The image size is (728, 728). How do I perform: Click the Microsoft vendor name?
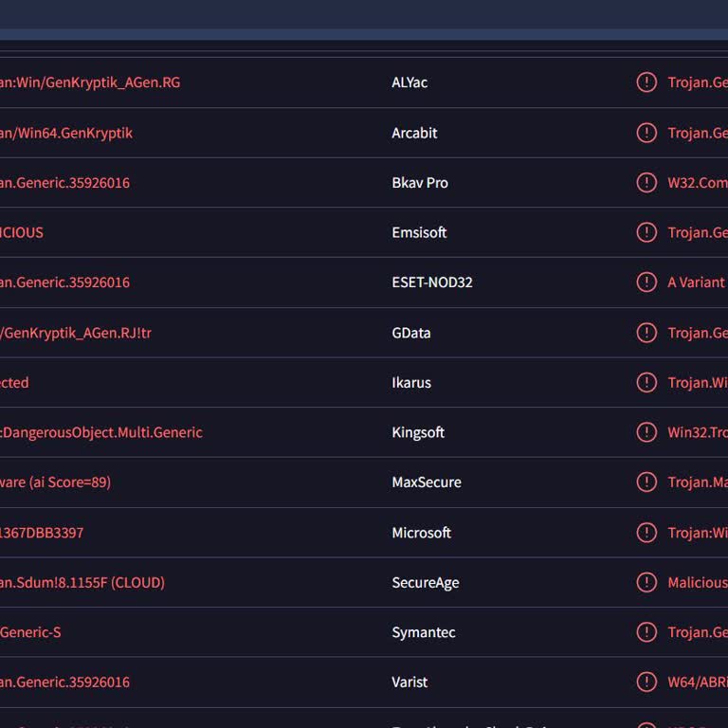(421, 533)
